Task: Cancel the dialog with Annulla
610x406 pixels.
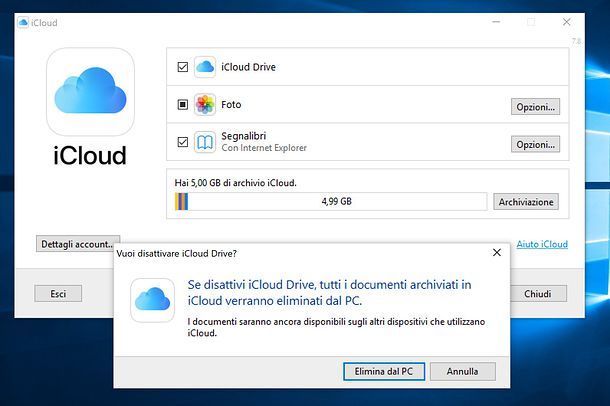Action: (x=463, y=371)
